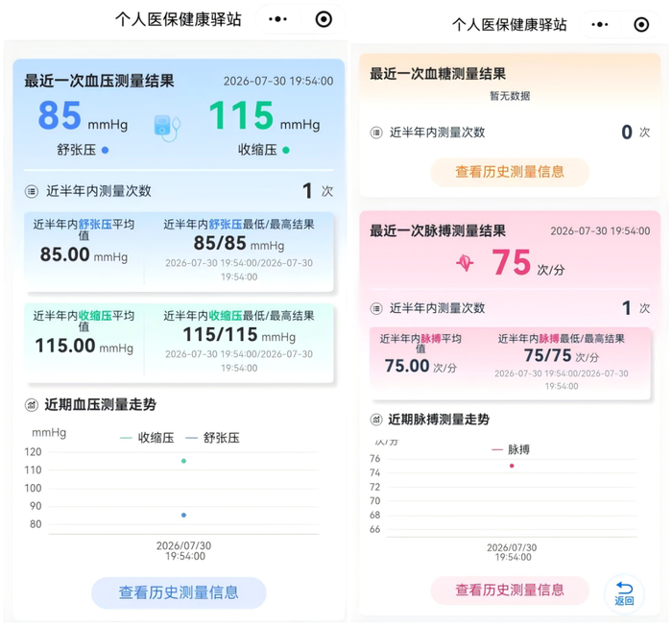Tap the 暂无数据 text in glucose card
The width and height of the screenshot is (672, 626).
(x=510, y=96)
